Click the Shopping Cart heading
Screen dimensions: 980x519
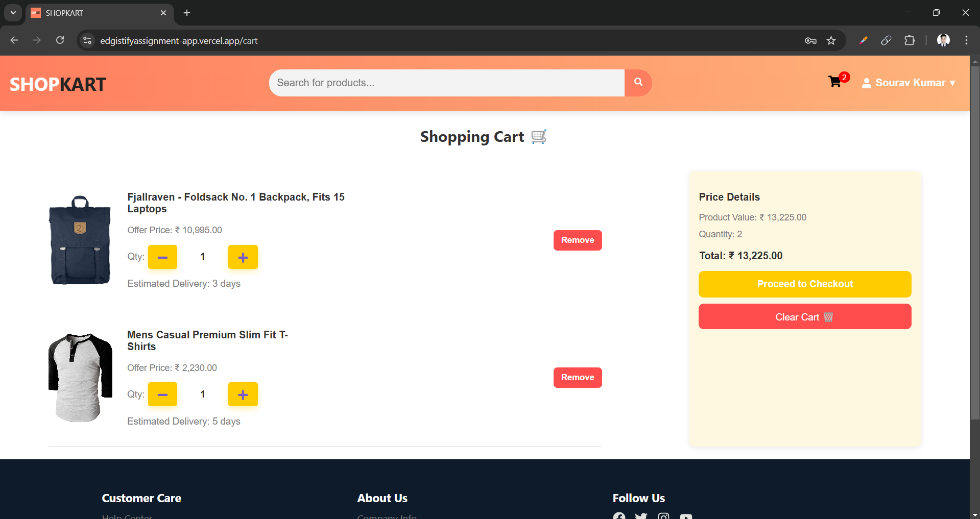(x=483, y=137)
